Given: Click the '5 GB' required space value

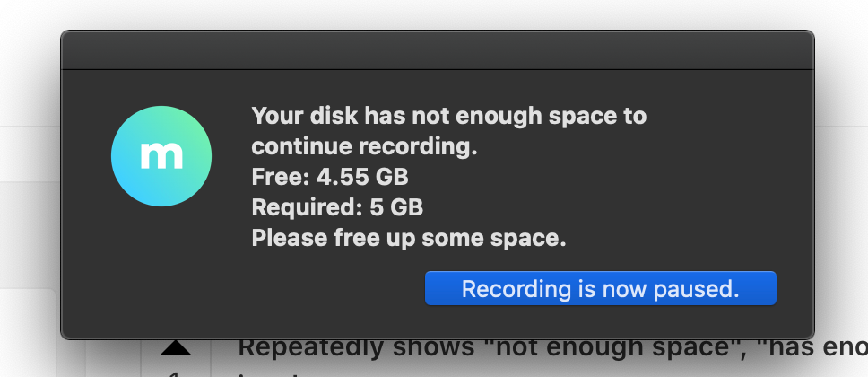Looking at the screenshot, I should (x=396, y=207).
